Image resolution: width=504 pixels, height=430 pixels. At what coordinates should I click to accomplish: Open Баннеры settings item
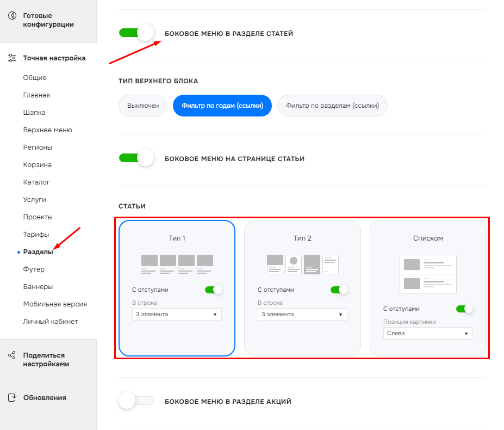[38, 286]
